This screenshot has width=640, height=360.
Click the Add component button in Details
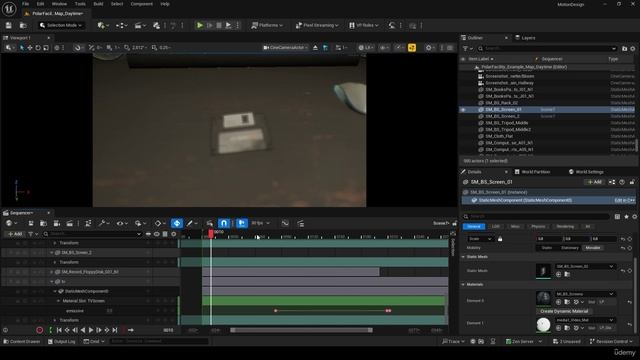click(x=594, y=182)
